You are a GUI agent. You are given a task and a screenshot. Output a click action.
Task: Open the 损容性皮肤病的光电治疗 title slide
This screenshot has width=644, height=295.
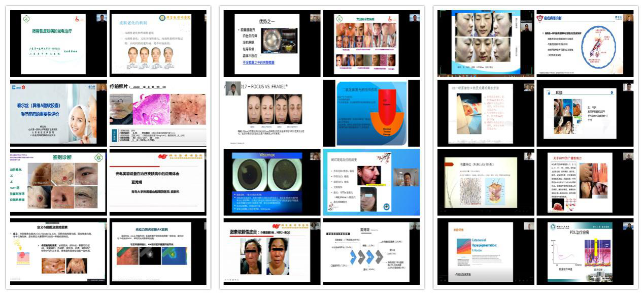[x=58, y=43]
